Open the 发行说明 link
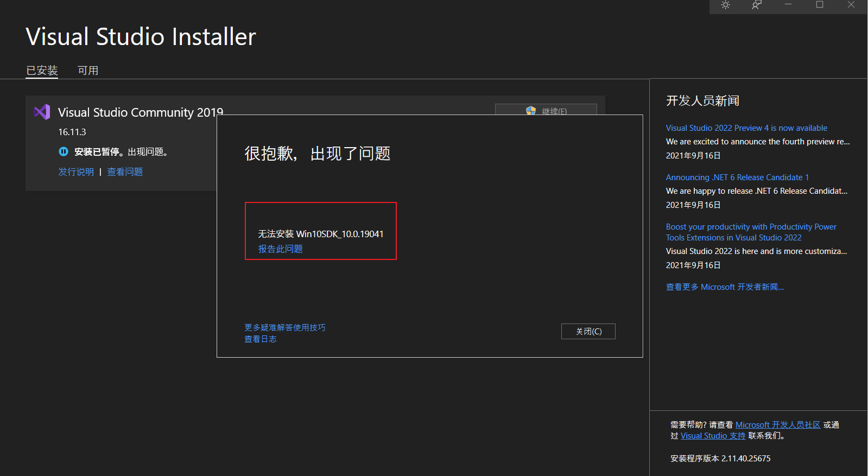Screen dimensions: 868x476 tap(76, 172)
